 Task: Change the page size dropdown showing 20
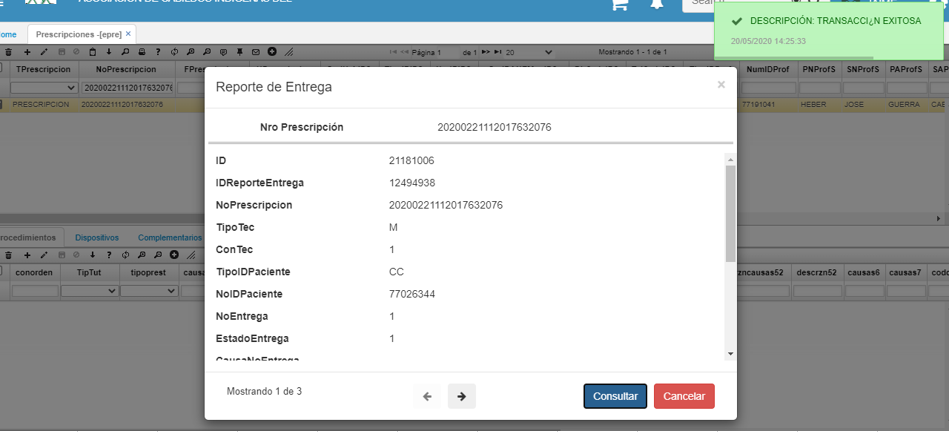tap(529, 52)
